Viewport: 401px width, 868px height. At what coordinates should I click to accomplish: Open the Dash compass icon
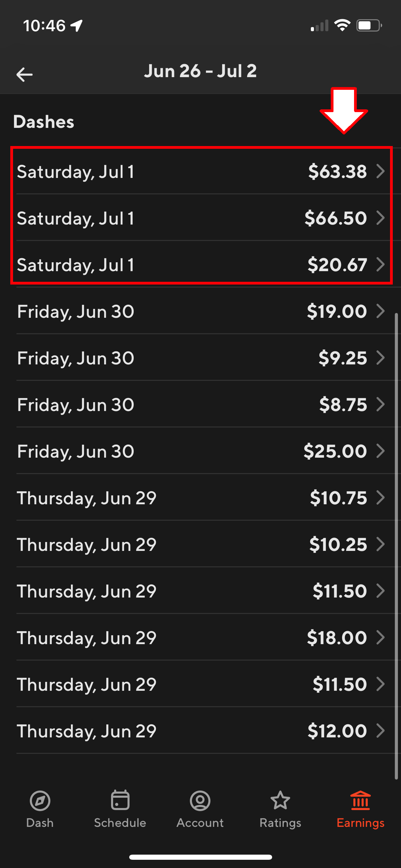(x=40, y=801)
